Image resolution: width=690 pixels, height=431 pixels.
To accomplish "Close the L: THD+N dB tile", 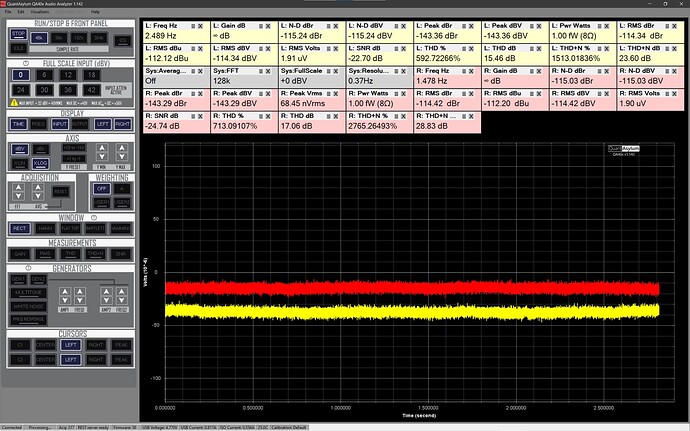I will coord(675,48).
